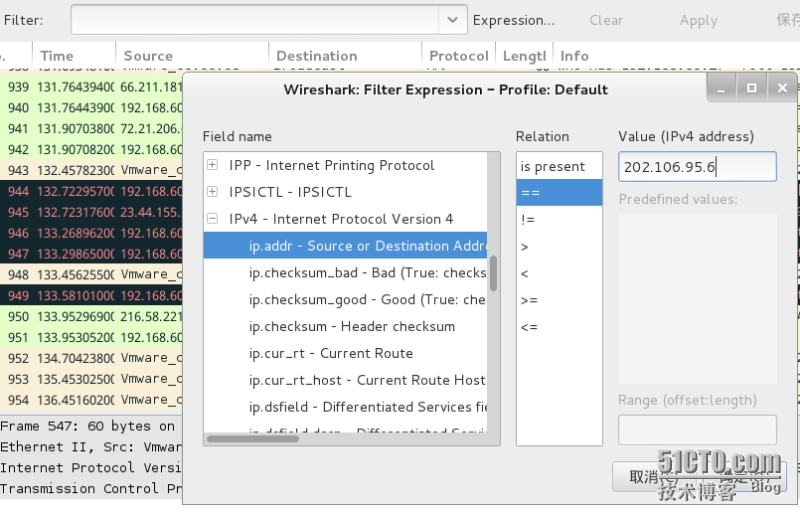The height and width of the screenshot is (520, 800).
Task: Choose the 'is present' relation
Action: click(559, 166)
